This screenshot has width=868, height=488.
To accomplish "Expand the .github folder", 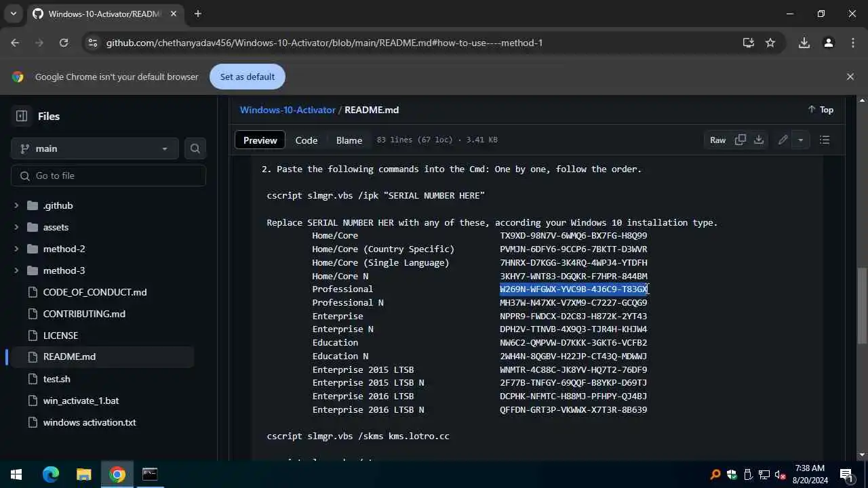I will click(16, 205).
